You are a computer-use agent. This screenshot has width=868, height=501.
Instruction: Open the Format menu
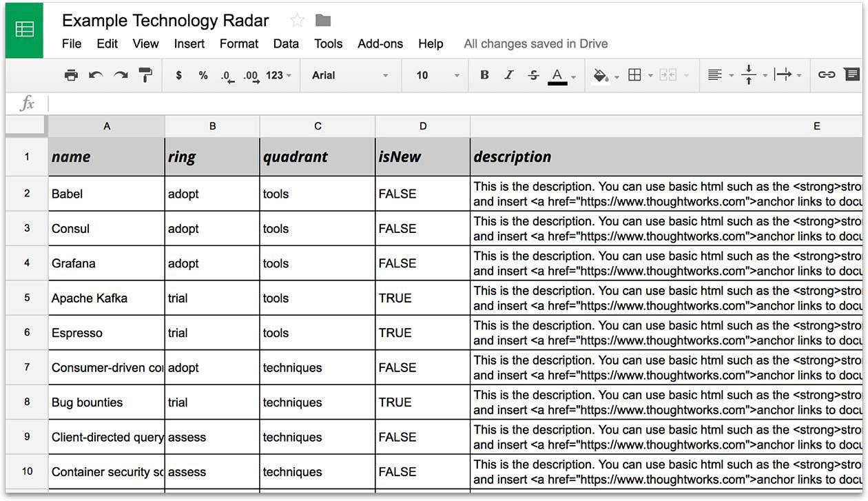pos(239,43)
